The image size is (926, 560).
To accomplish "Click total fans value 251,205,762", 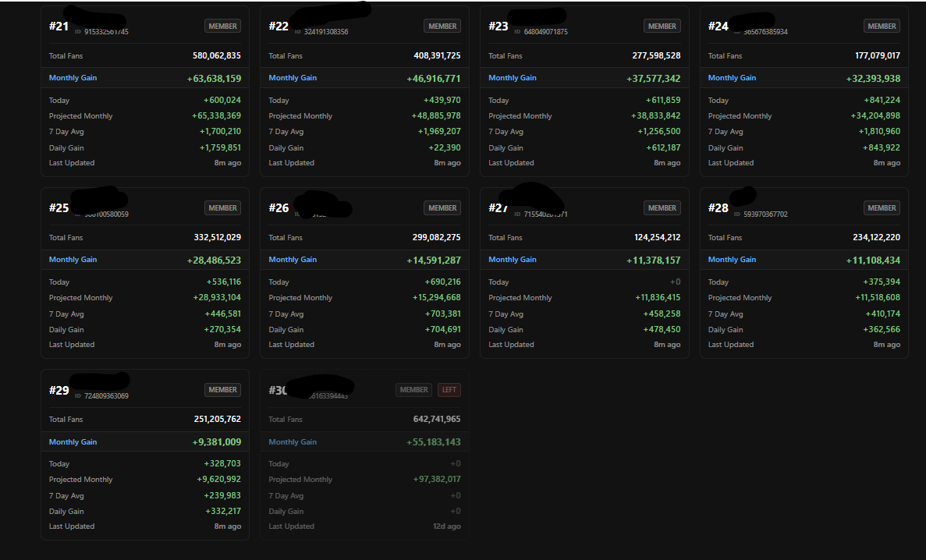I will tap(218, 420).
